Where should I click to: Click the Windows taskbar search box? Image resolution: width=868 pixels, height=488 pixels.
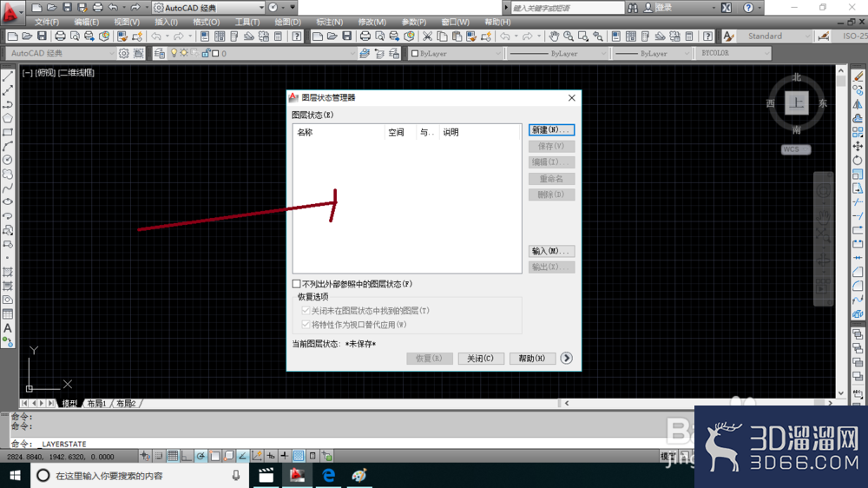pos(138,475)
